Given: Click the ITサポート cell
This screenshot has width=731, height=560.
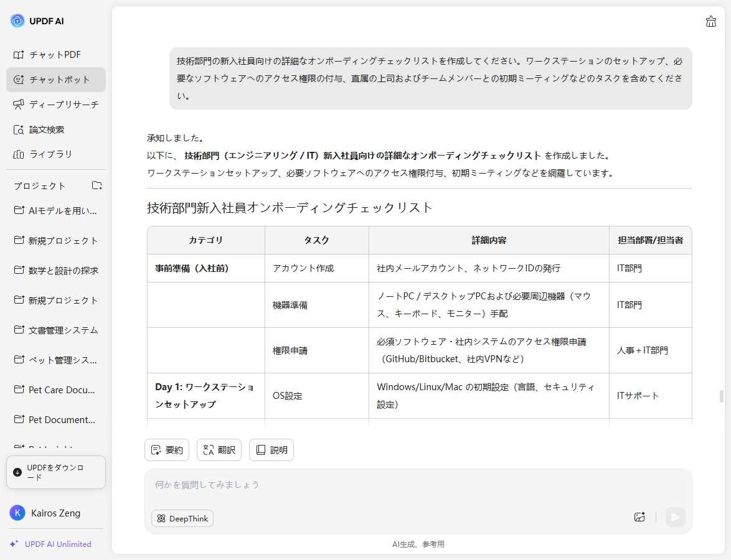Looking at the screenshot, I should pos(650,396).
